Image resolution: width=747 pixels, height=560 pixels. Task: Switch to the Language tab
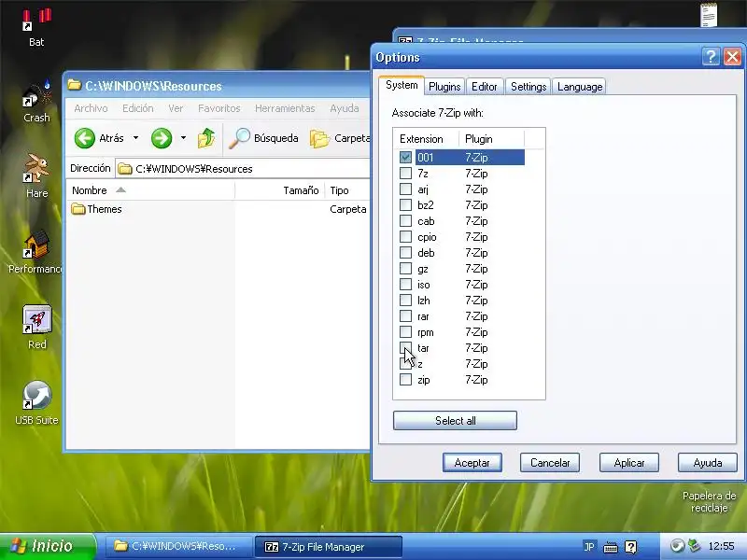(x=580, y=87)
